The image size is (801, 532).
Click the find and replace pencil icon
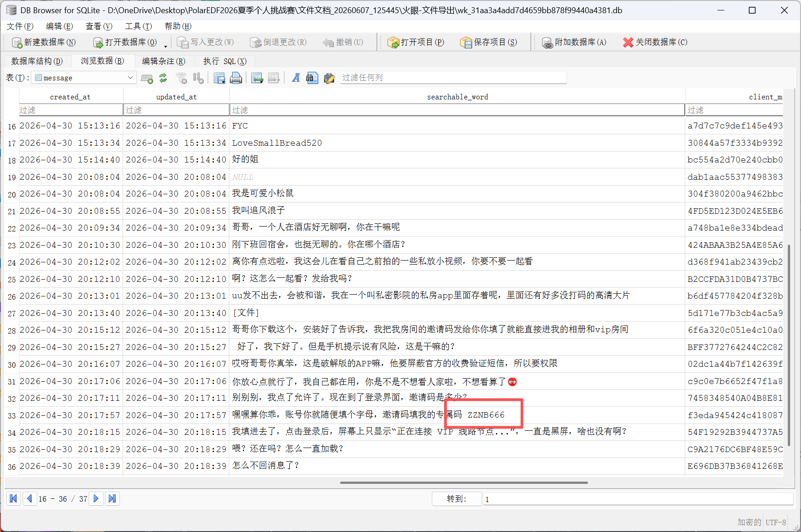[329, 78]
